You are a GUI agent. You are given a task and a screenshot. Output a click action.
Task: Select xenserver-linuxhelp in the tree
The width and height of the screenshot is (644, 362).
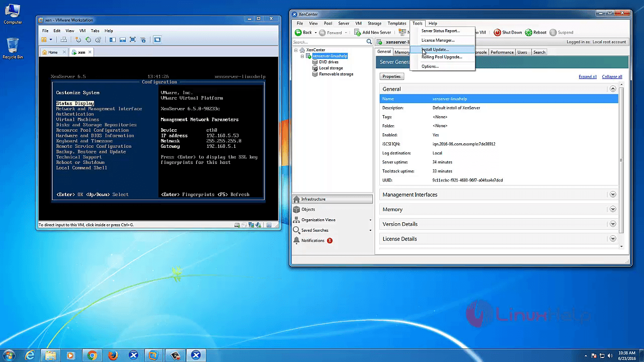(x=330, y=56)
